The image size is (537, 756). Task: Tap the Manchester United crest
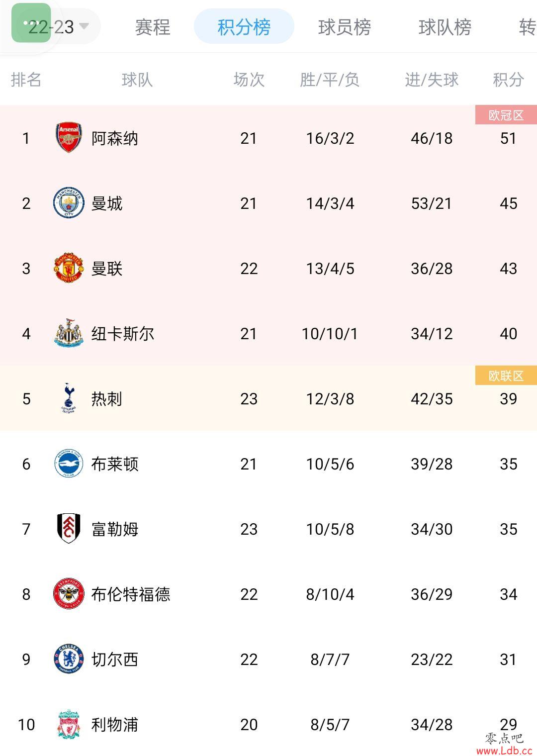[69, 268]
